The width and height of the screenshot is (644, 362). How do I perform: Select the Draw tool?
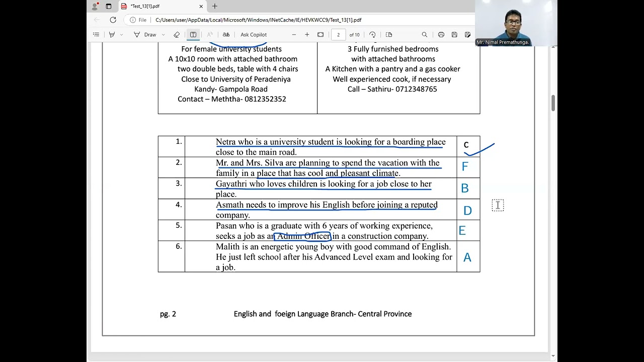coord(145,35)
